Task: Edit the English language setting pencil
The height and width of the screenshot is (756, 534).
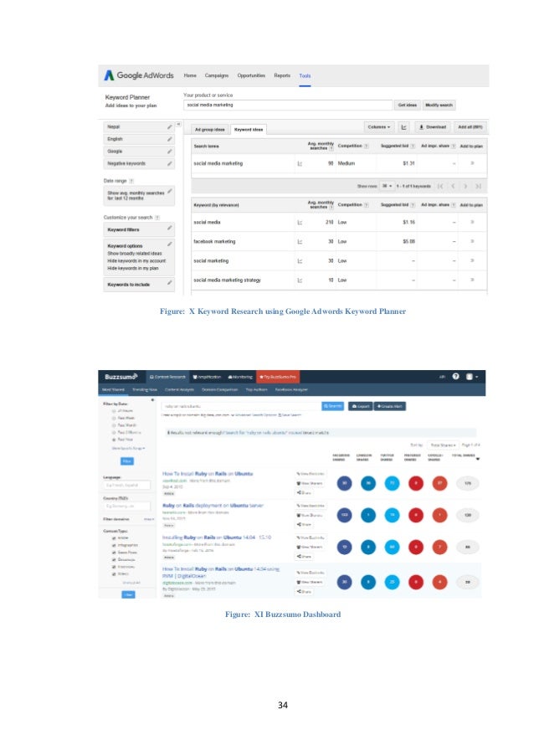Action: click(x=170, y=139)
